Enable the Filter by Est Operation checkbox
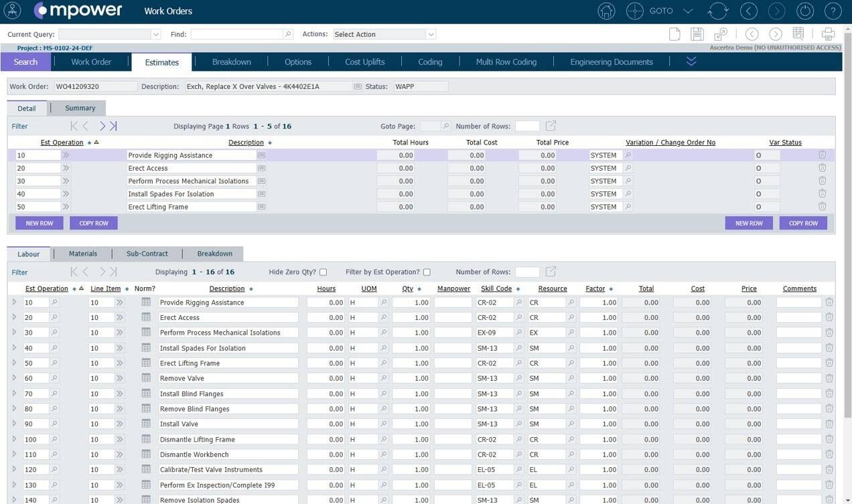This screenshot has width=852, height=504. click(427, 272)
